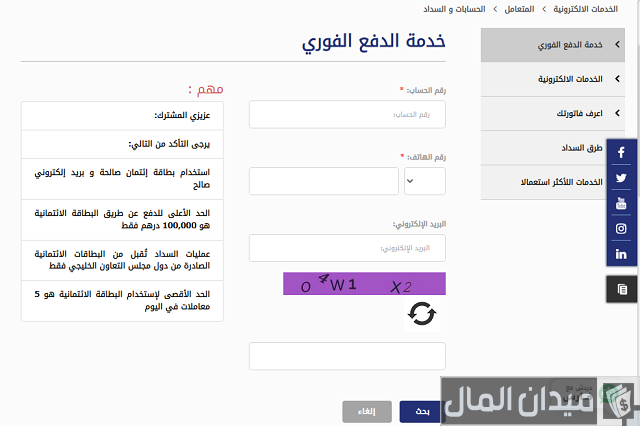Screen dimensions: 640x426
Task: Click the text عزيزي المشترك:
Action: [x=182, y=115]
